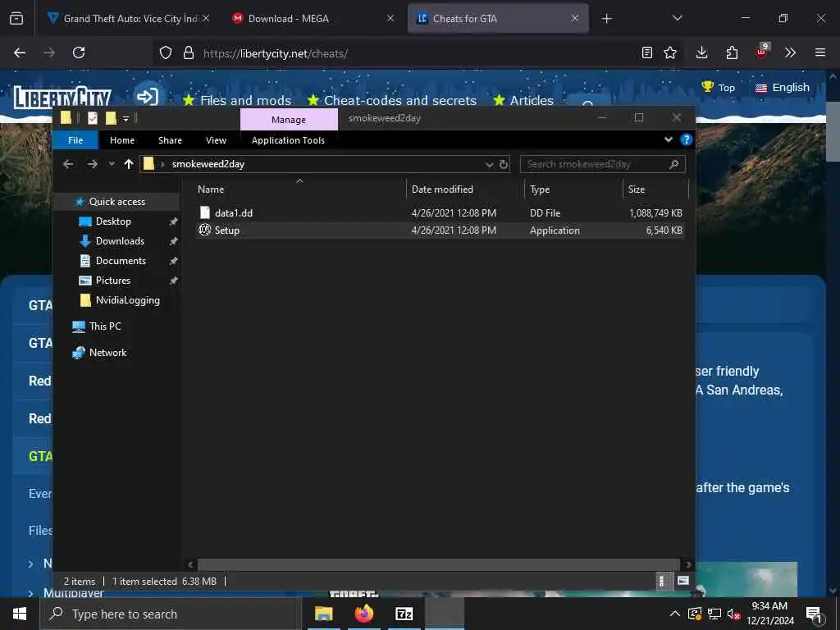Open the Home ribbon tab
Screen dimensions: 840x630
coord(122,140)
